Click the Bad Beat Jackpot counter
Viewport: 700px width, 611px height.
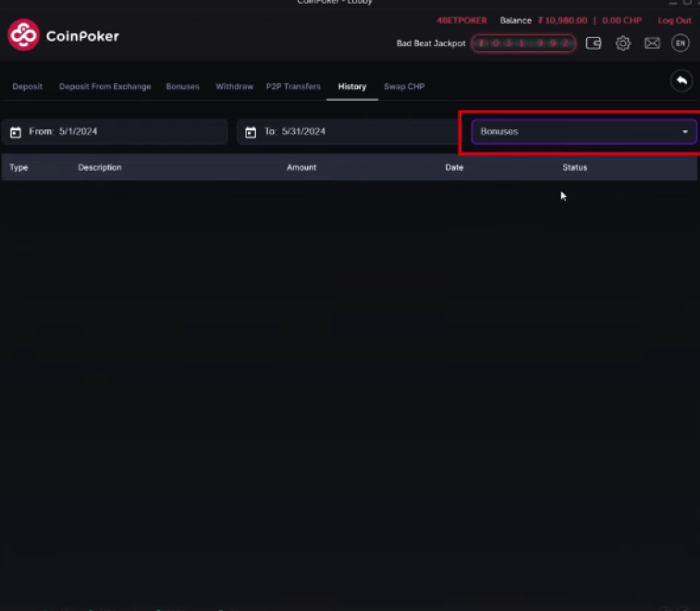point(524,43)
